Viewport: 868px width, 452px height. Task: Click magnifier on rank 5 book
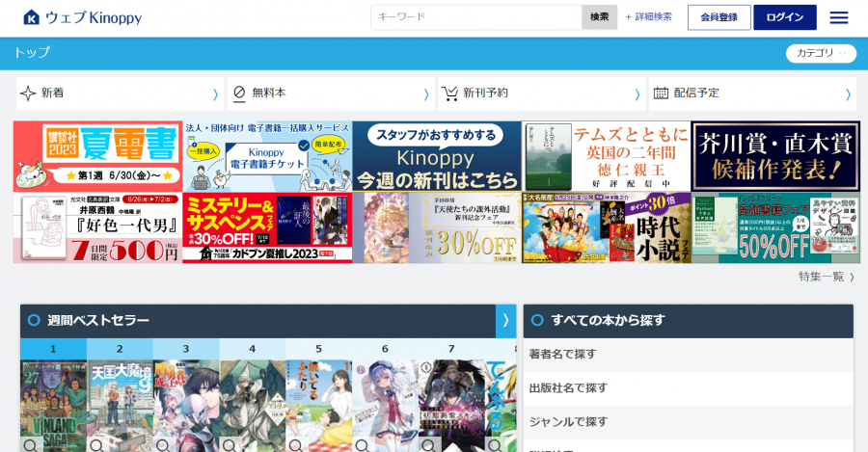click(296, 445)
